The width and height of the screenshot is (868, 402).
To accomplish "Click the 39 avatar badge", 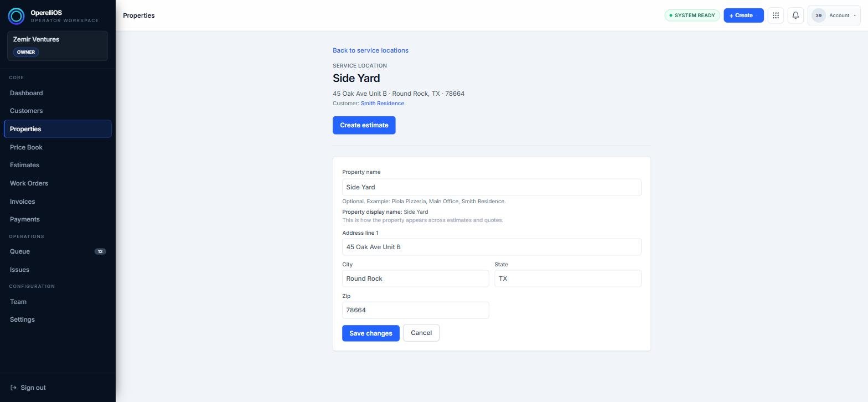I will pyautogui.click(x=818, y=16).
